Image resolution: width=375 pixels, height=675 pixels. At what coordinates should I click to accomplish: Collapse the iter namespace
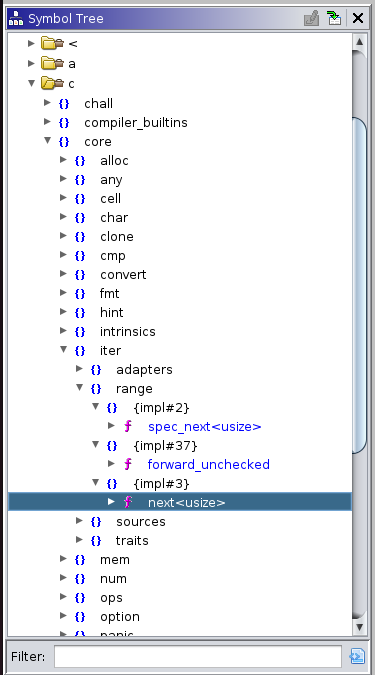tap(63, 350)
